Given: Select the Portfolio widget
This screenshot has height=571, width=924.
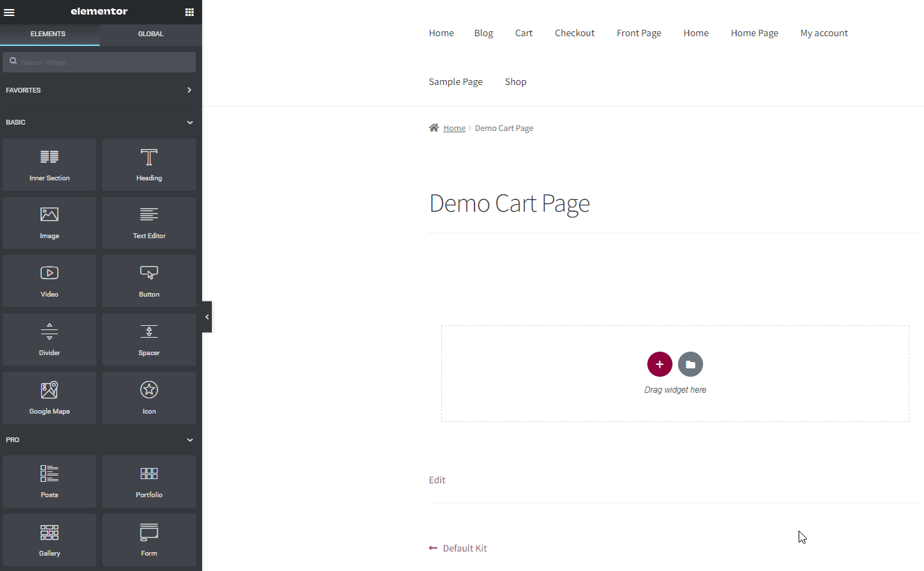Looking at the screenshot, I should [x=149, y=481].
